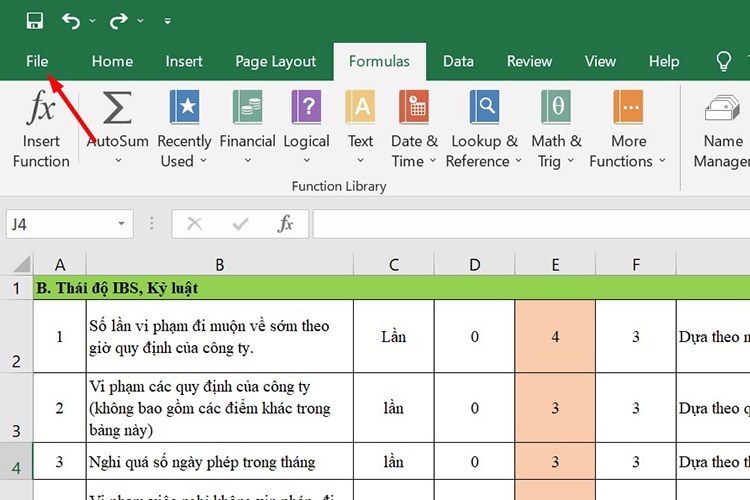This screenshot has width=750, height=500.
Task: Open the Recently Used functions book icon
Action: [184, 106]
